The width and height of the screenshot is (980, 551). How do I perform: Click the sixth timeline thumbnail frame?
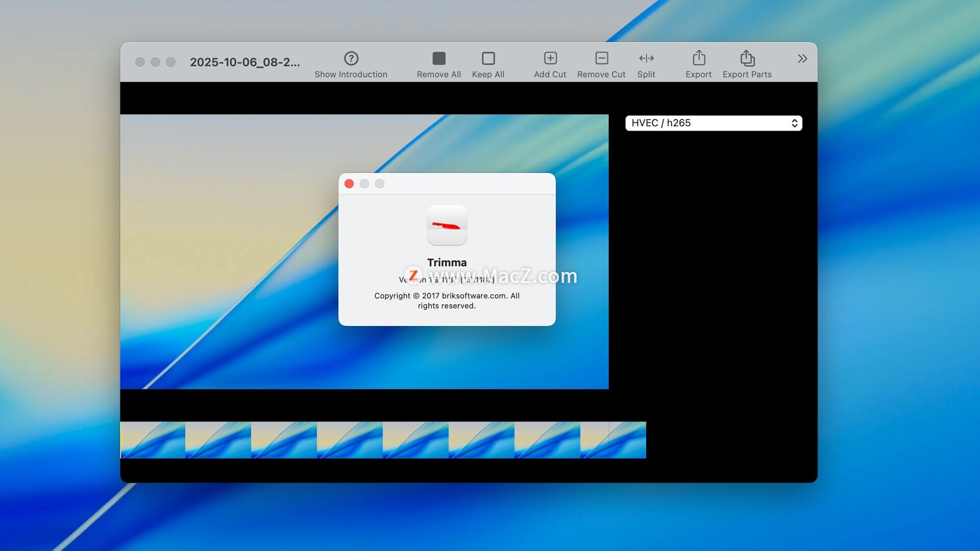[x=481, y=440]
